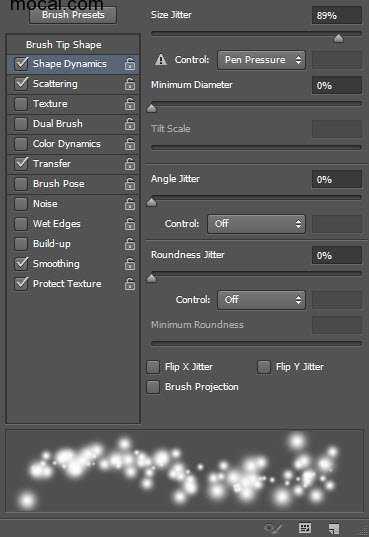Enable Flip X Jitter checkbox
Image resolution: width=369 pixels, height=537 pixels.
pos(153,367)
